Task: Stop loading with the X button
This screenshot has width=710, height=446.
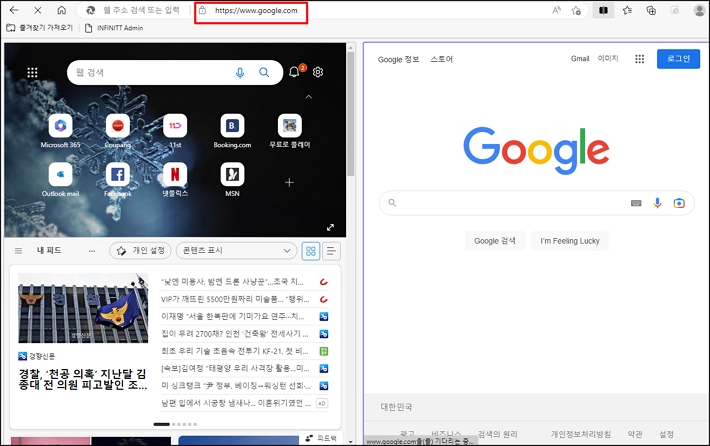Action: click(x=38, y=10)
